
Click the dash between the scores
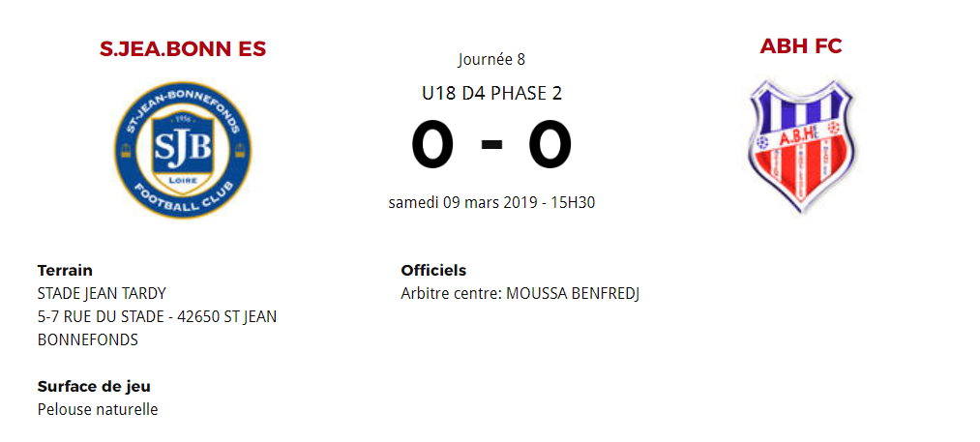tap(491, 147)
